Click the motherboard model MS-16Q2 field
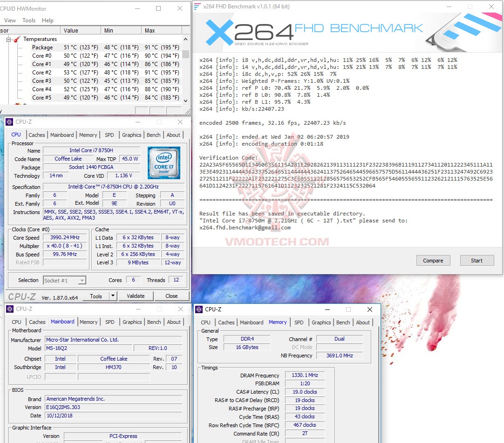Screen dimensions: 504x443 (89, 348)
